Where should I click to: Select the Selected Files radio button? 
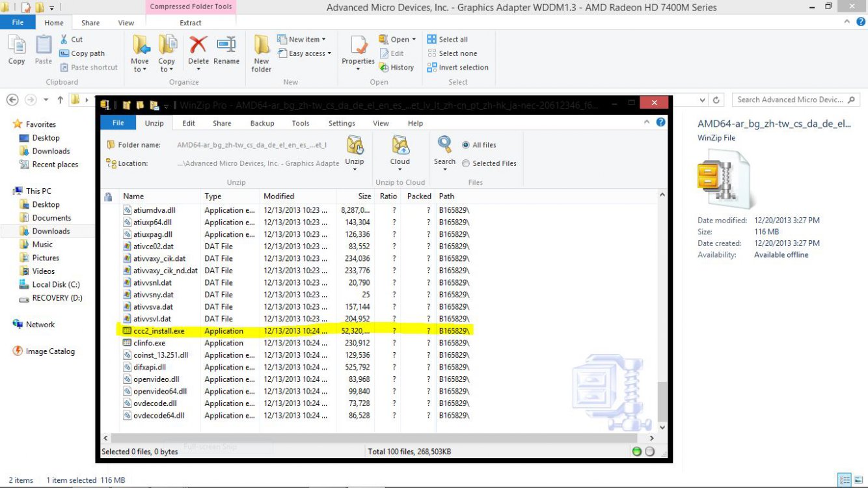click(x=466, y=163)
